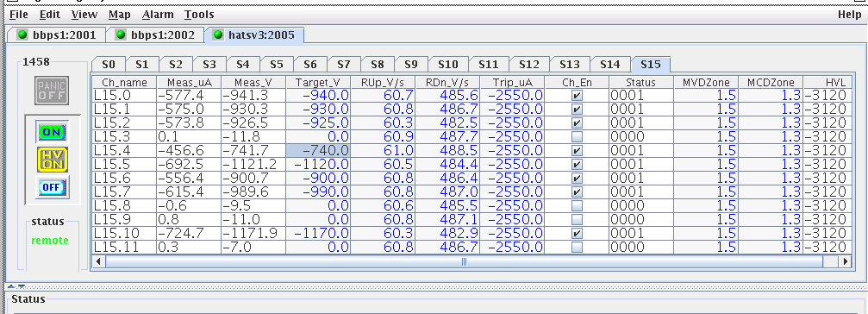Open the Map menu

[x=120, y=15]
